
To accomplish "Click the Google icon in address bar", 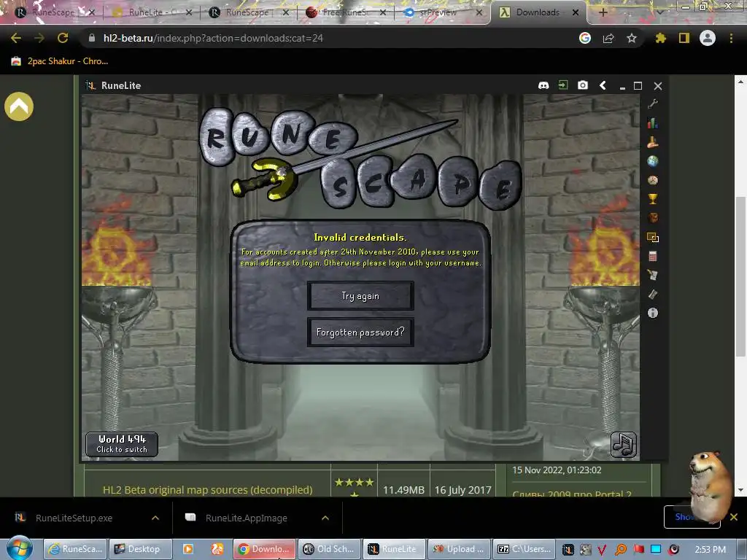I will coord(585,38).
